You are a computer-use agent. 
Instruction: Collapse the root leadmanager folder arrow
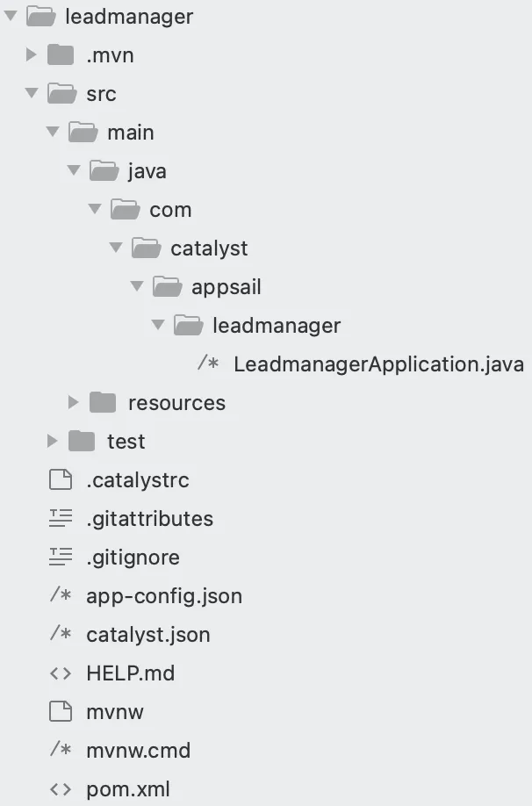pyautogui.click(x=11, y=17)
